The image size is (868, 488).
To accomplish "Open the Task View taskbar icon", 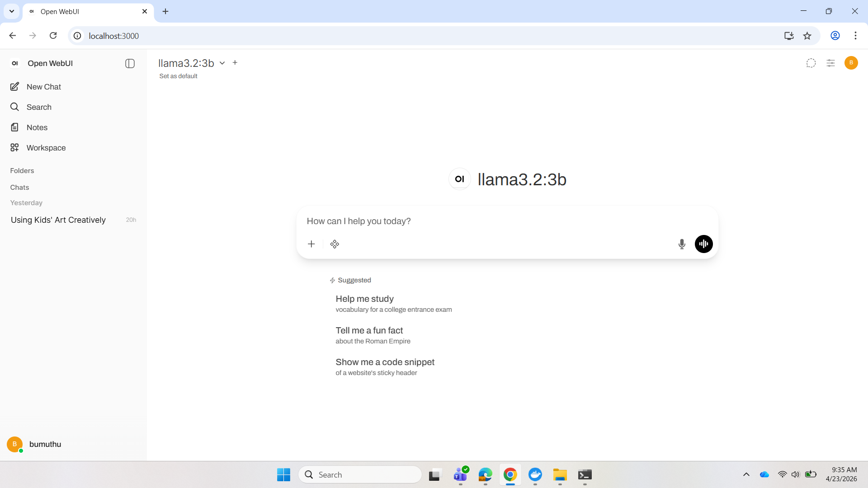I will pyautogui.click(x=434, y=475).
